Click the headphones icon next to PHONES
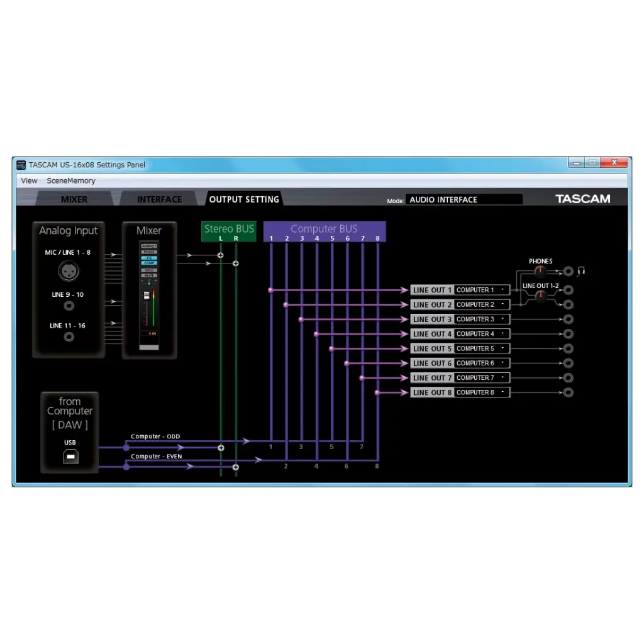The image size is (644, 644). 582,271
